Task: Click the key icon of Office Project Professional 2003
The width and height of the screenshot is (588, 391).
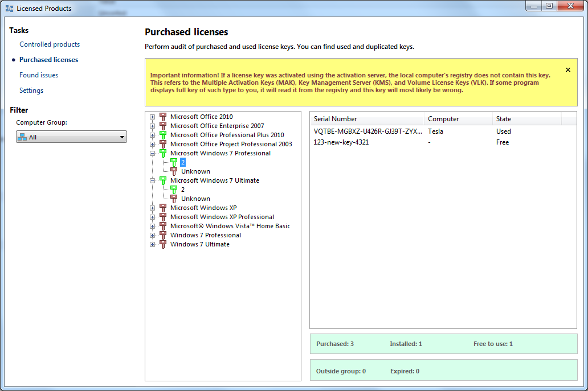Action: coord(163,144)
